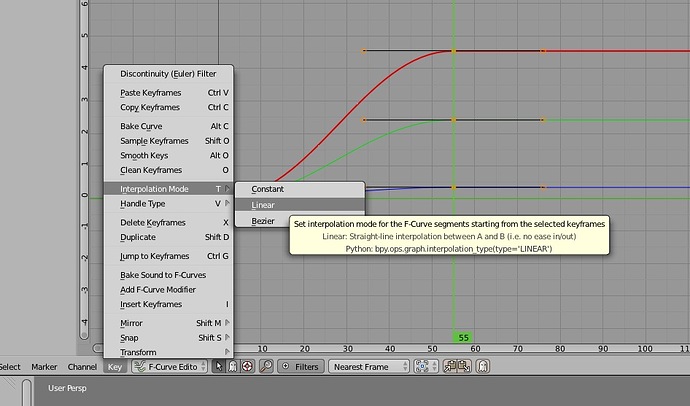
Task: Expand the Snap submenu
Action: click(168, 338)
